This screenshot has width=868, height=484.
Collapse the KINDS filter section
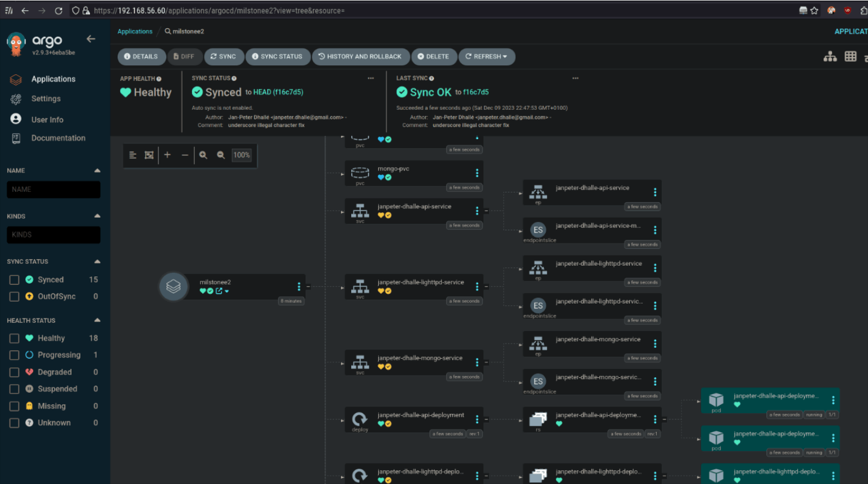(x=97, y=216)
